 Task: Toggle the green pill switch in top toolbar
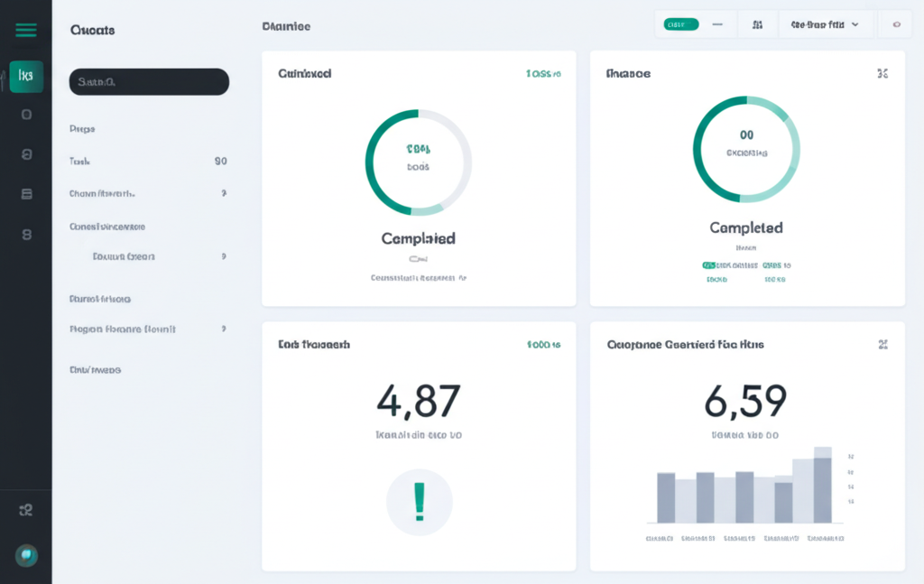click(x=680, y=25)
